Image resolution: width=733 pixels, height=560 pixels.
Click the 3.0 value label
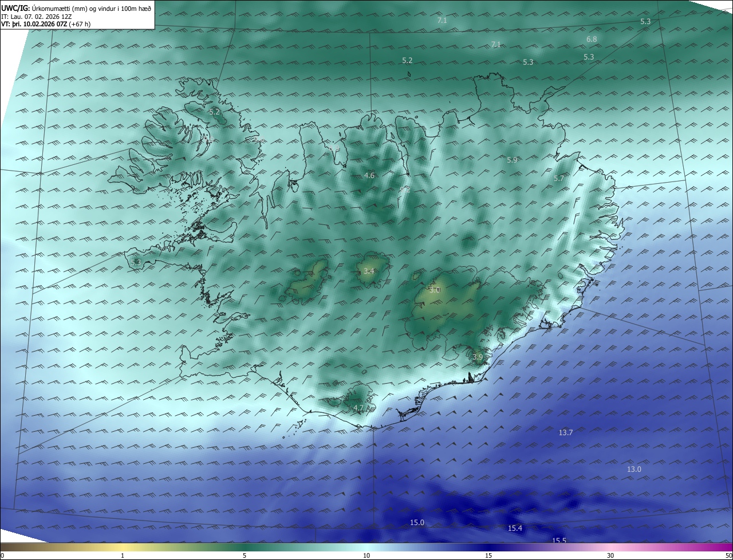435,290
